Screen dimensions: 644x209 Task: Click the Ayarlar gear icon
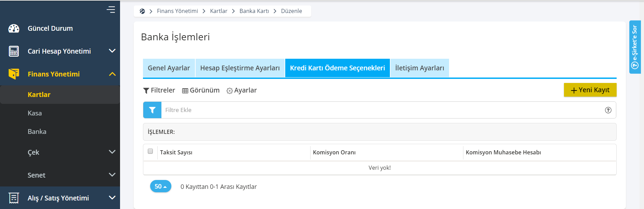pyautogui.click(x=229, y=91)
